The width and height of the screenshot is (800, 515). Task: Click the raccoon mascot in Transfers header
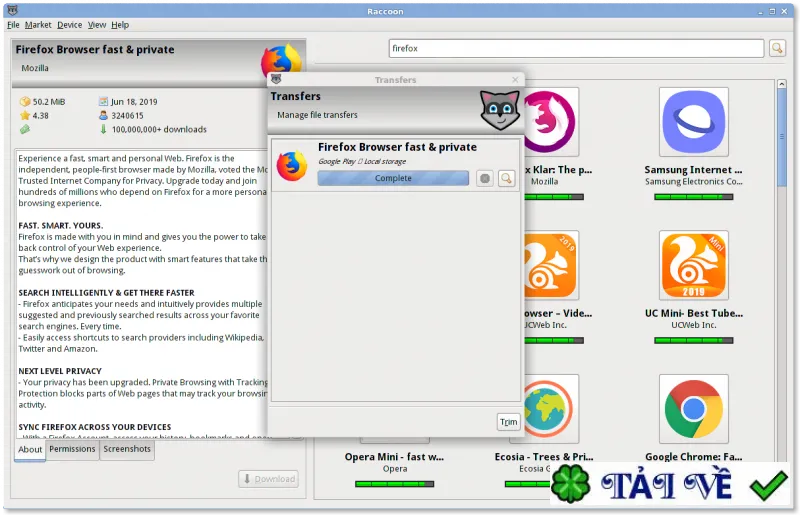tap(500, 110)
